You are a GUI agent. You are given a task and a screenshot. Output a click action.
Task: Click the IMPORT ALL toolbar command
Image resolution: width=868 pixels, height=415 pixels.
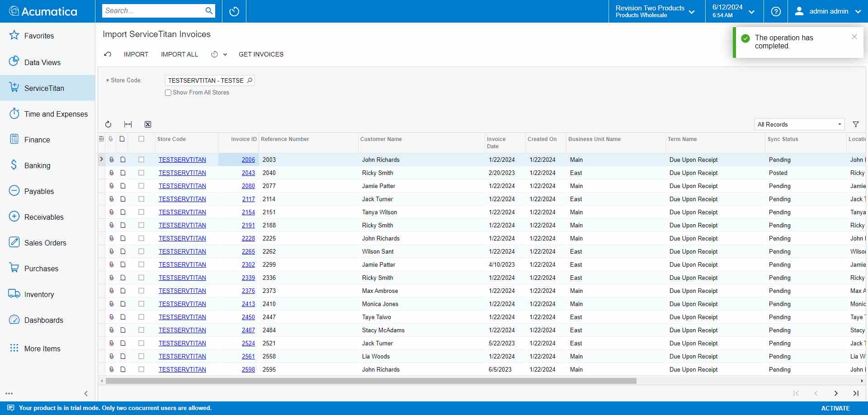tap(179, 54)
